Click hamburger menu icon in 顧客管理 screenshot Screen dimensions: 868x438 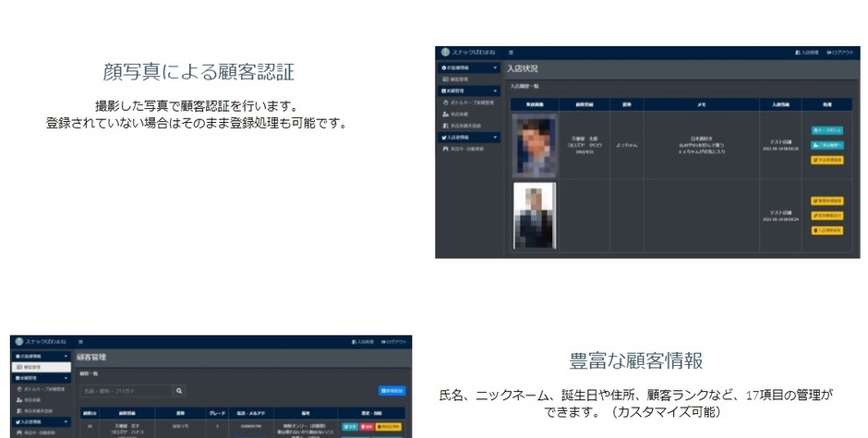80,342
